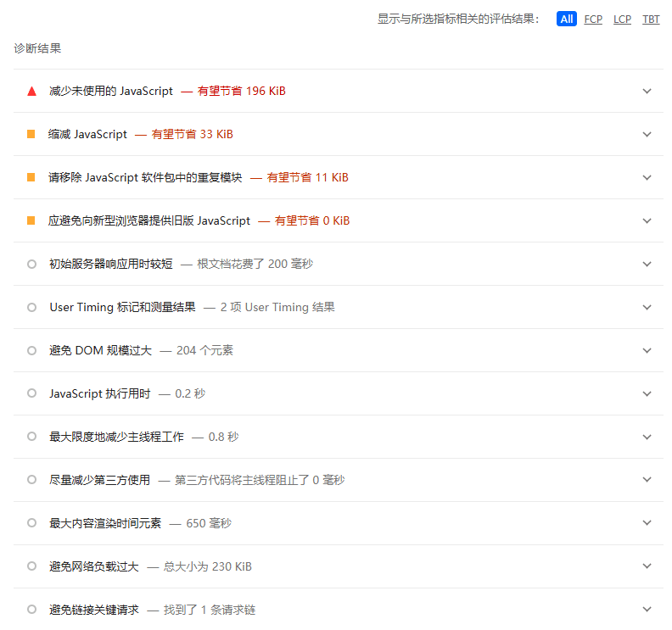Expand the 减少未使用的 JavaScript chevron
Screen dimensions: 672x630
[x=647, y=91]
